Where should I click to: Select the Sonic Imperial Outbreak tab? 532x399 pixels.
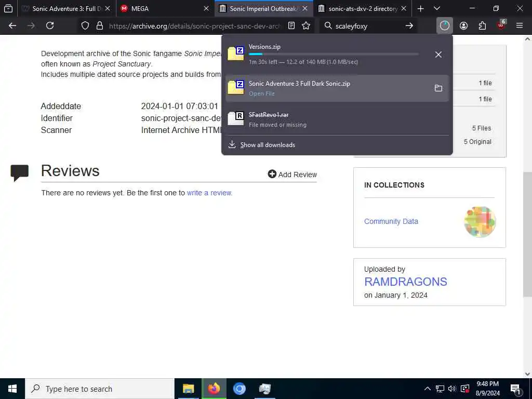263,8
